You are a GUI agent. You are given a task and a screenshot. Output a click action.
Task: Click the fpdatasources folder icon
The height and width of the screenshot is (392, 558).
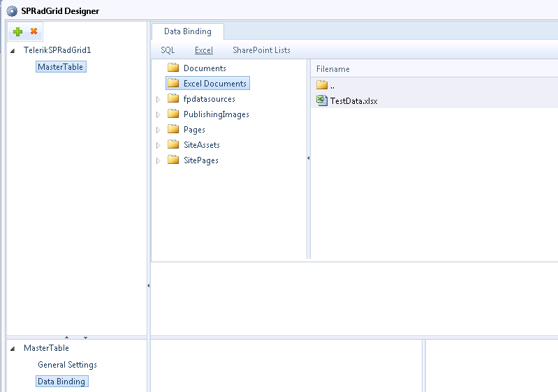tap(173, 98)
